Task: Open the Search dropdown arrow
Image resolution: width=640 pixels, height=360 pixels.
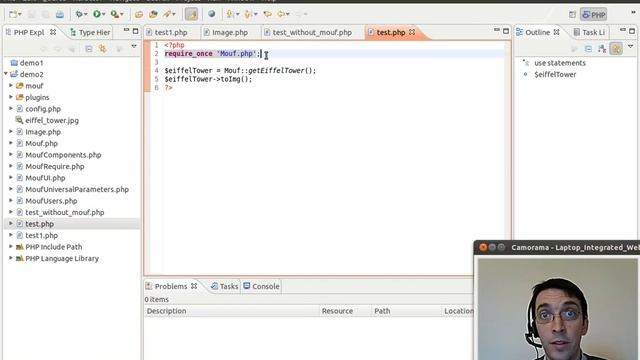Action: coord(174,14)
